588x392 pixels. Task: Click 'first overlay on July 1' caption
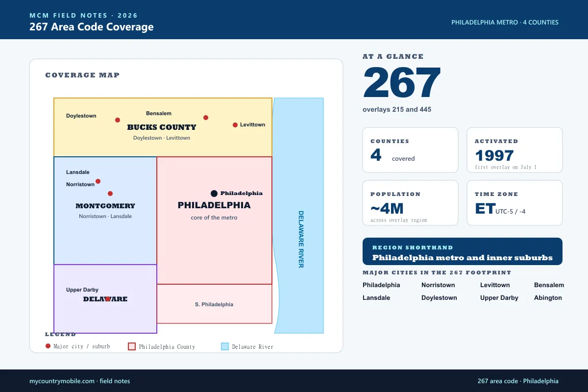tap(506, 167)
